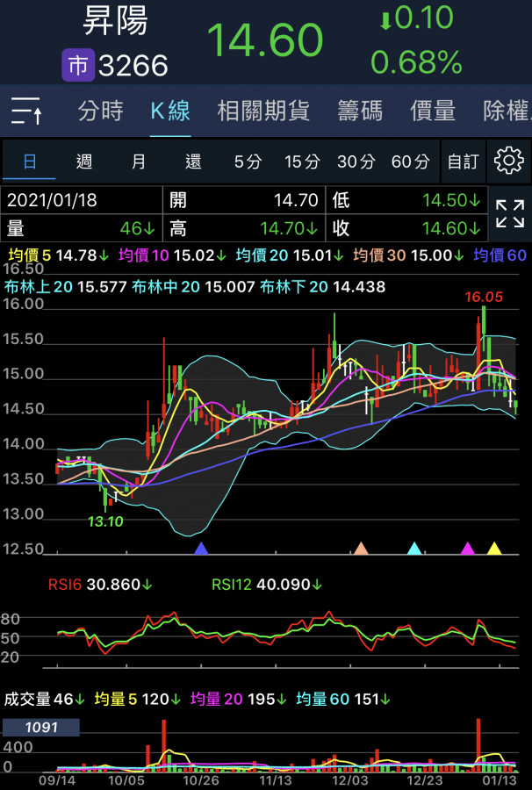532x790 pixels.
Task: Select the 月 monthly period
Action: (139, 162)
